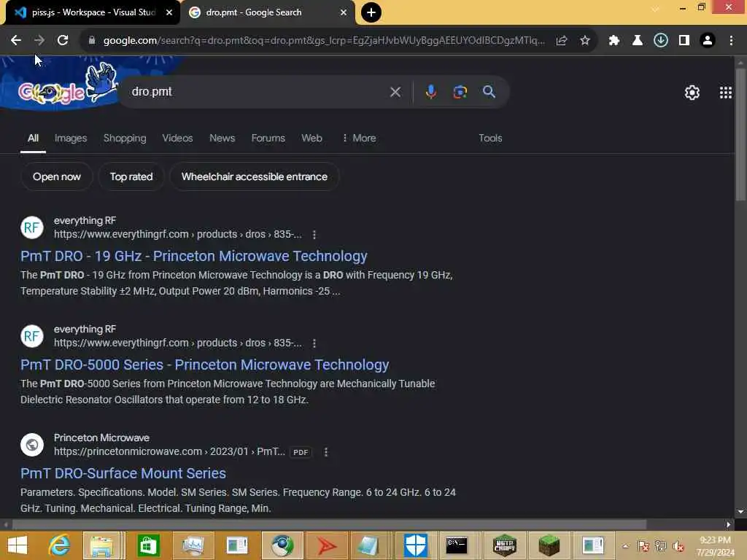Click the flask experiments icon in the toolbar
747x560 pixels.
637,41
